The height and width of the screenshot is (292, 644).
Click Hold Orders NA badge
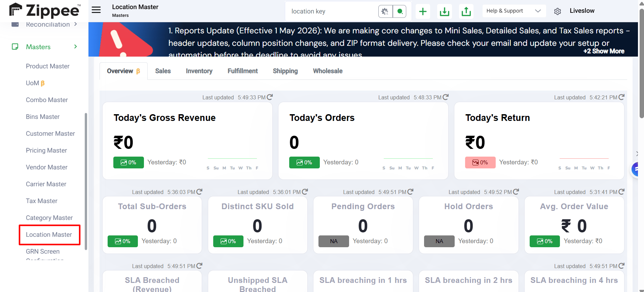click(x=439, y=241)
